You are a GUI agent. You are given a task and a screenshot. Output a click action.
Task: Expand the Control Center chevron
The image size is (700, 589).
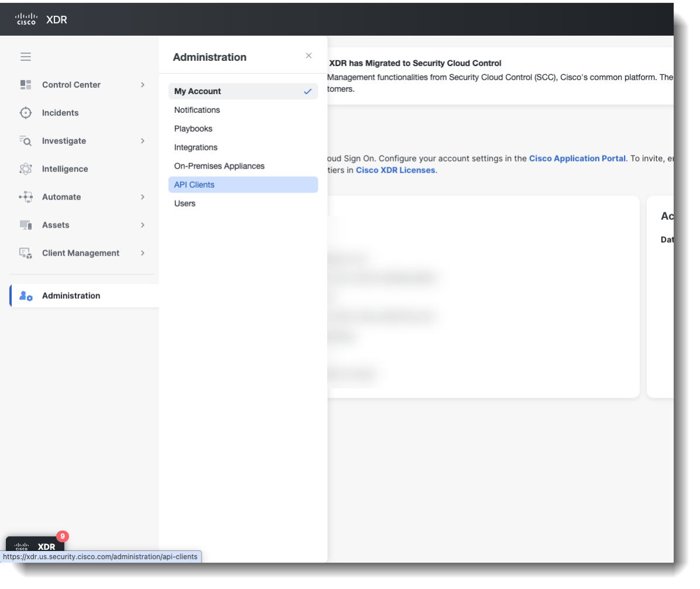(x=143, y=85)
